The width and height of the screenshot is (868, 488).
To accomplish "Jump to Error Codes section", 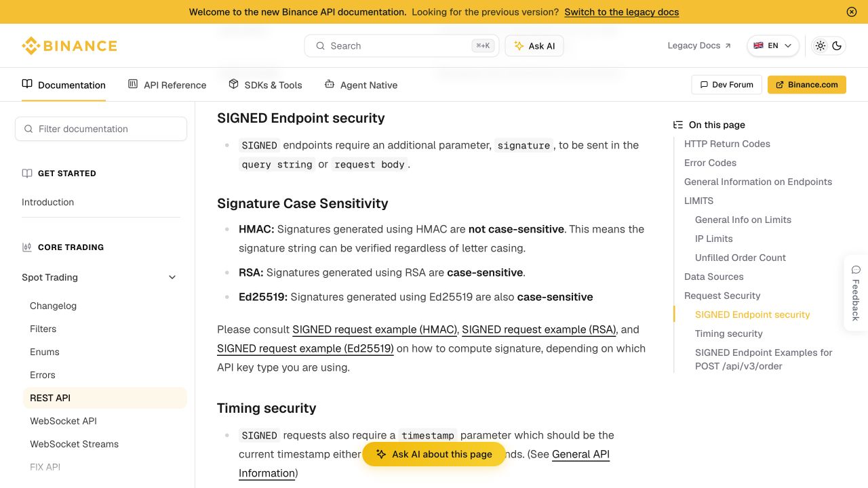I will click(710, 163).
